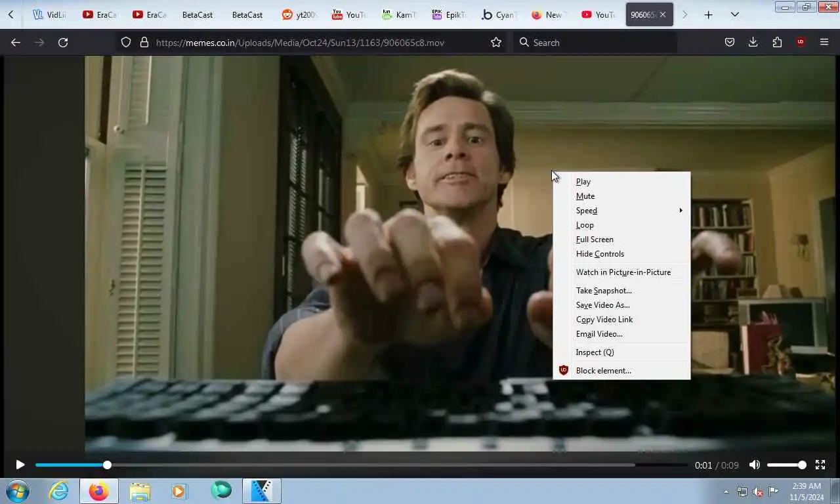Open the extensions puzzle-piece menu
The width and height of the screenshot is (840, 504).
[777, 42]
